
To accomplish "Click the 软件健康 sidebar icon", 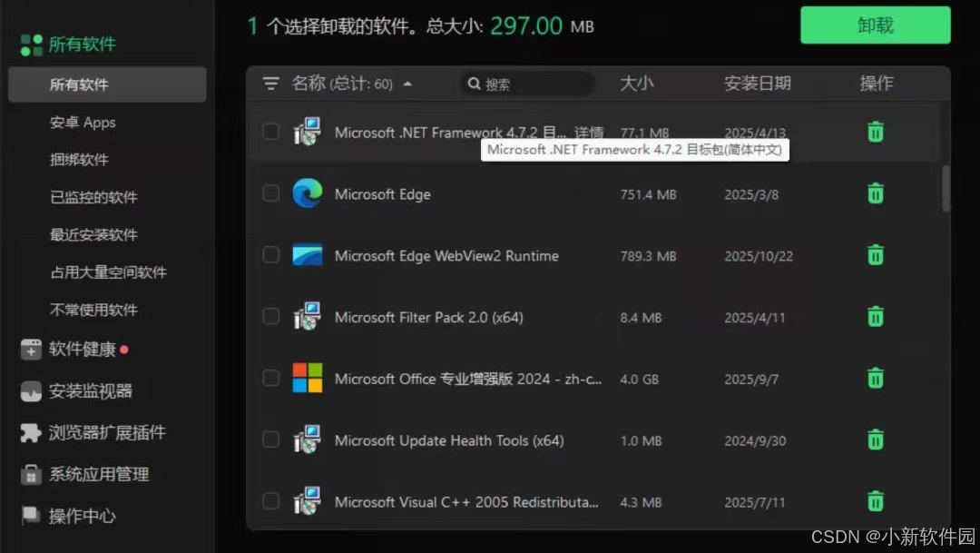I will (x=31, y=349).
